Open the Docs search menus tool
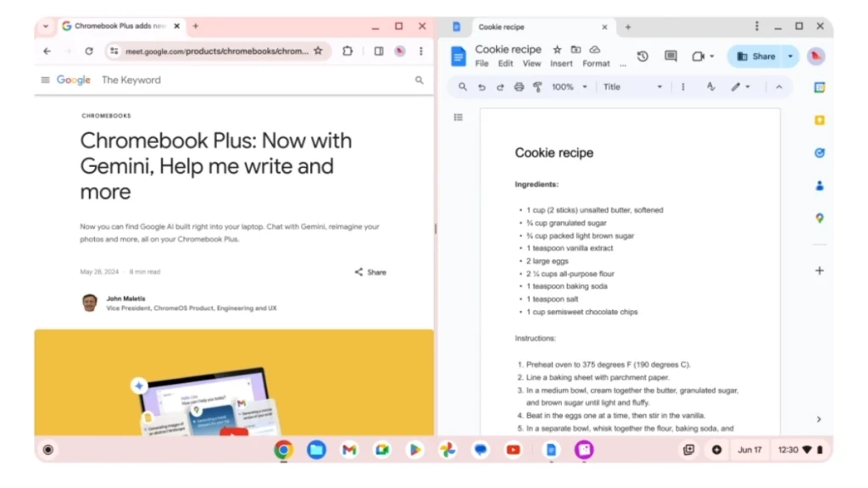 462,87
